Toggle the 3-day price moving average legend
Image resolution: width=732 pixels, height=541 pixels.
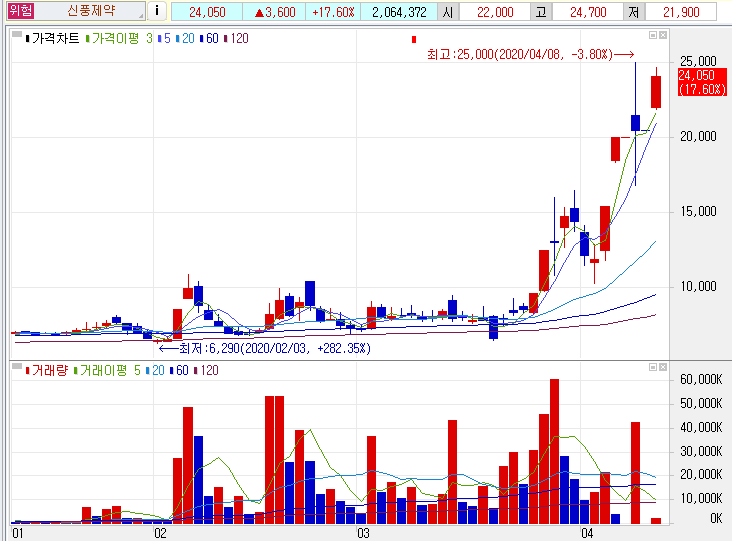click(x=149, y=39)
